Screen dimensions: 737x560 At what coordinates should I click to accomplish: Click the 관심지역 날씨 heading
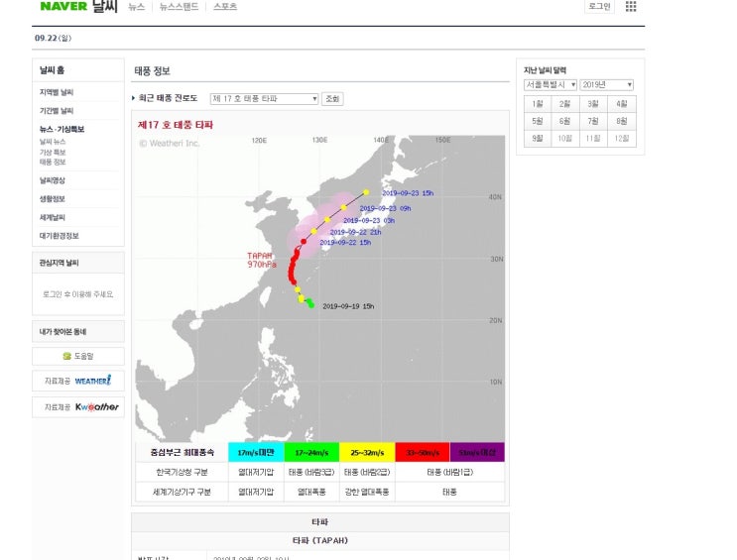[x=59, y=263]
